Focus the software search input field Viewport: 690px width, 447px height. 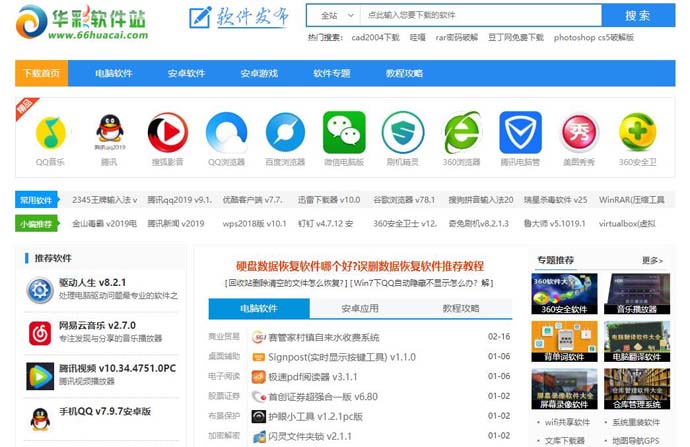pos(481,15)
